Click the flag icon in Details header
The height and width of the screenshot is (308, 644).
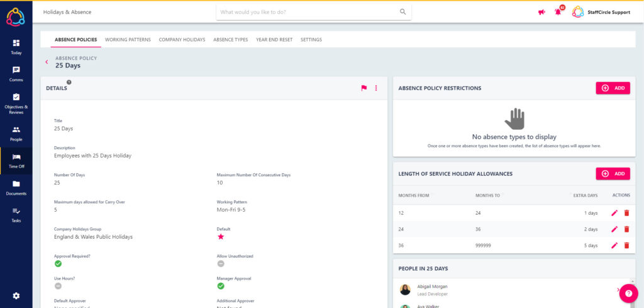tap(364, 88)
